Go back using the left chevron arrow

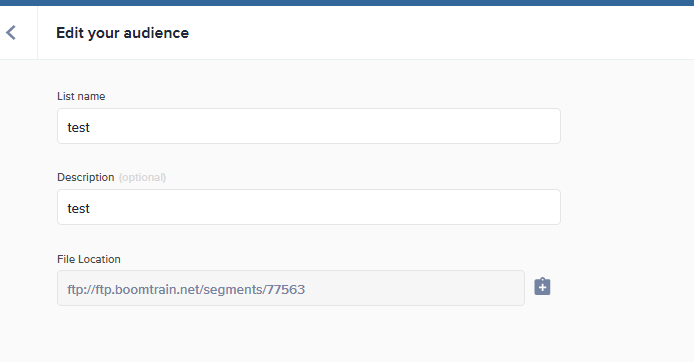(11, 33)
